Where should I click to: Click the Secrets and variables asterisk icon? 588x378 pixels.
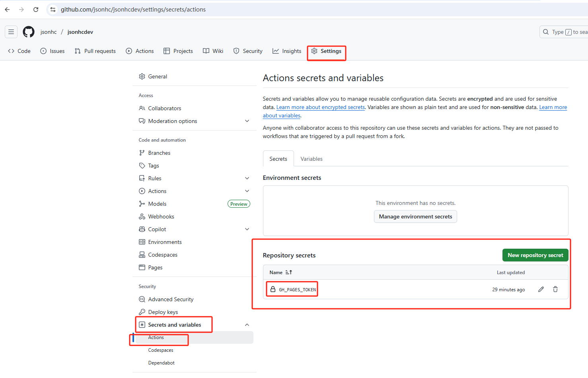click(x=142, y=325)
